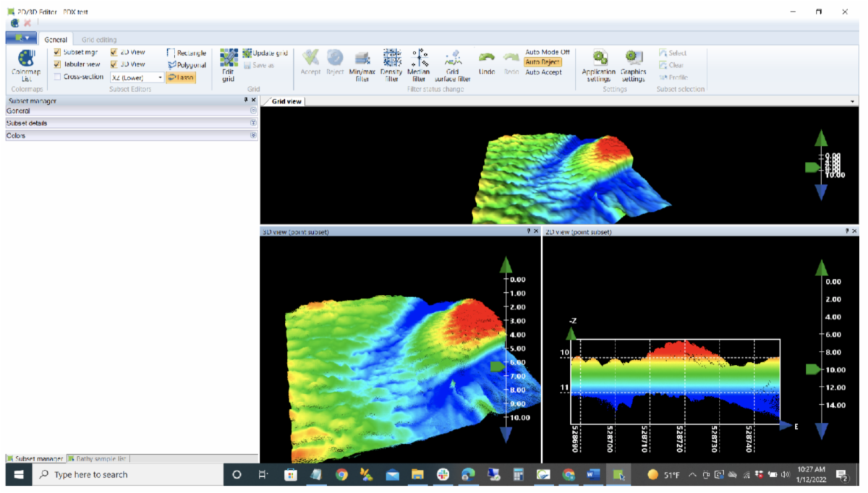The image size is (868, 493).
Task: Open Application settings
Action: tap(599, 64)
